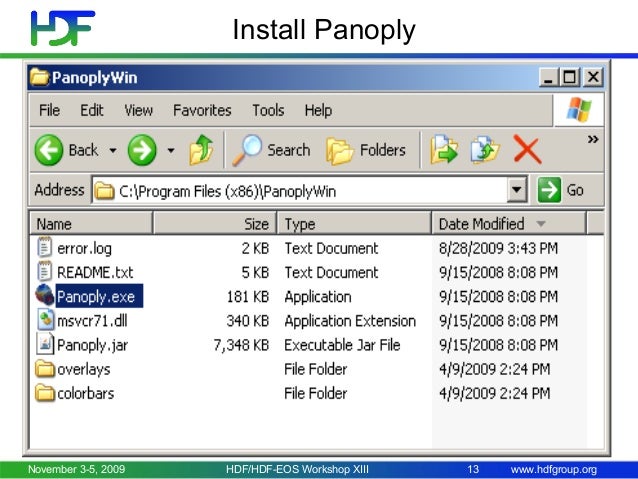Click the Move To folder icon
This screenshot has height=479, width=638.
(x=444, y=150)
